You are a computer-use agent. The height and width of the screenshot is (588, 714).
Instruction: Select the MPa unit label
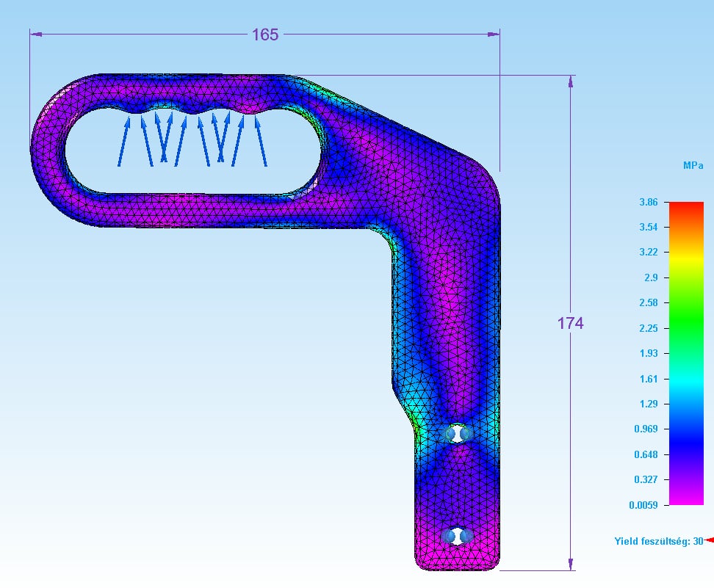(693, 166)
